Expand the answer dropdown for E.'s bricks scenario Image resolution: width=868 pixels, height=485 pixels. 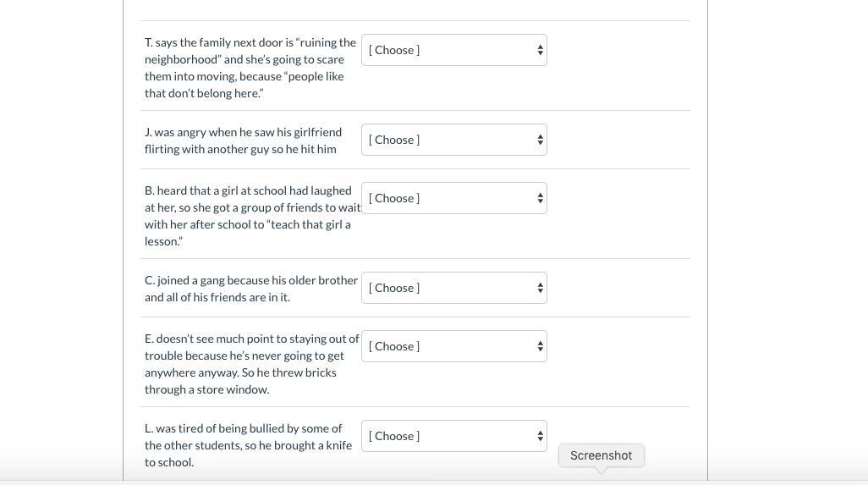[453, 346]
